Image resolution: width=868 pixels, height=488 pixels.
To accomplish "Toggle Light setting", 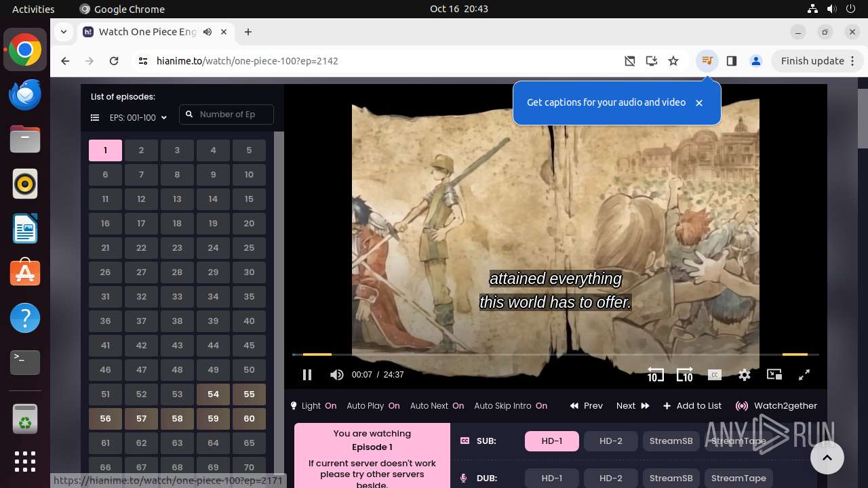I will (313, 406).
